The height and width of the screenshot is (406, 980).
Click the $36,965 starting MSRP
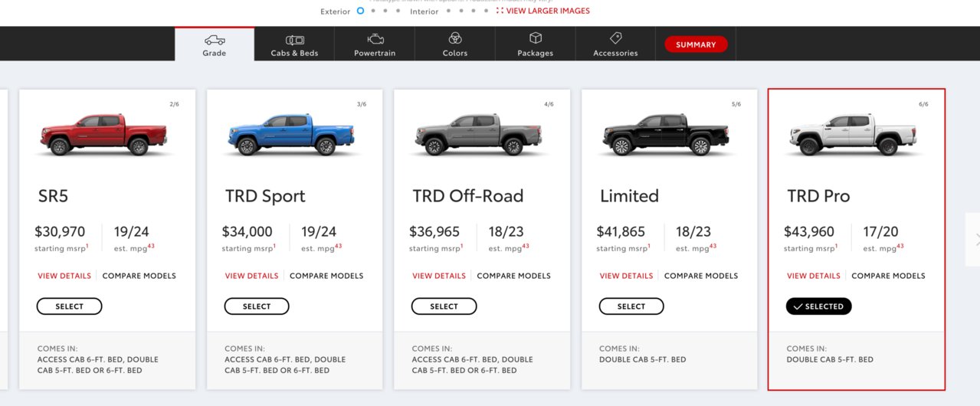[434, 231]
